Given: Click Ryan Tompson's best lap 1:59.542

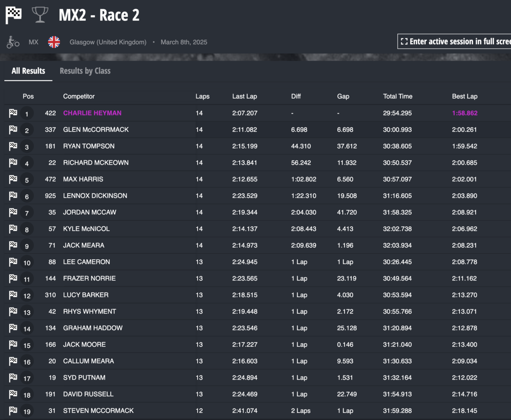Looking at the screenshot, I should [x=464, y=146].
